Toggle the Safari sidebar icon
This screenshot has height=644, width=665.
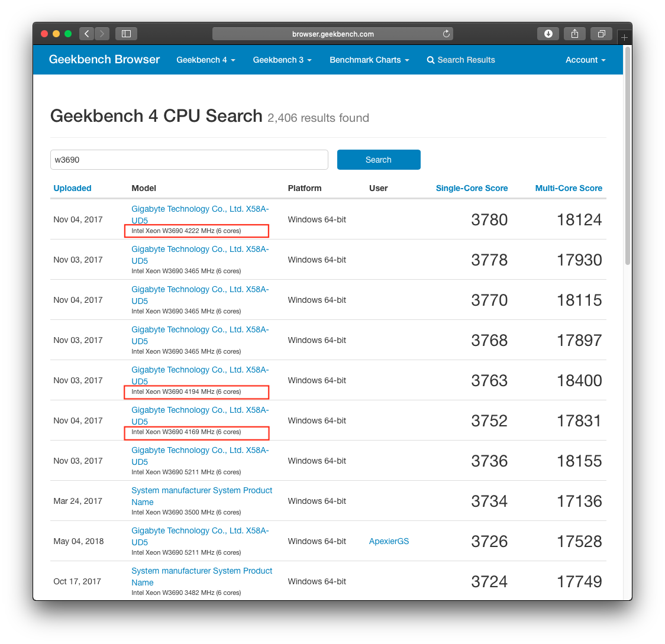(x=126, y=34)
